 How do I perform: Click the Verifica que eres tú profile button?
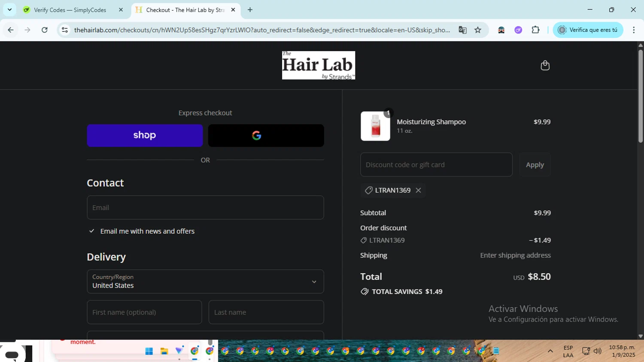(588, 30)
